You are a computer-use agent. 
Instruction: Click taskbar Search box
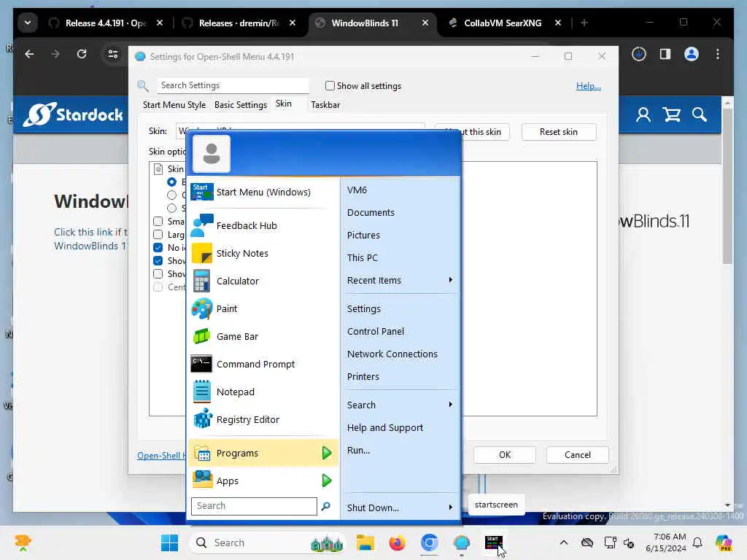click(267, 542)
